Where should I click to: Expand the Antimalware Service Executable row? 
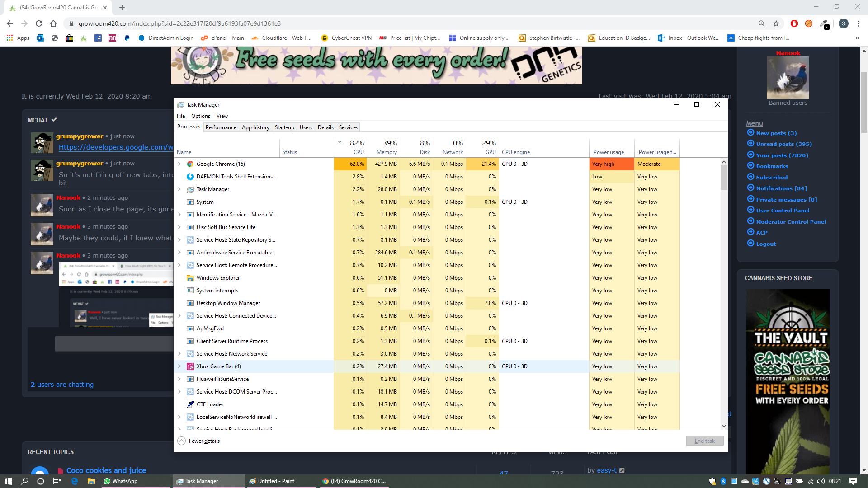179,253
